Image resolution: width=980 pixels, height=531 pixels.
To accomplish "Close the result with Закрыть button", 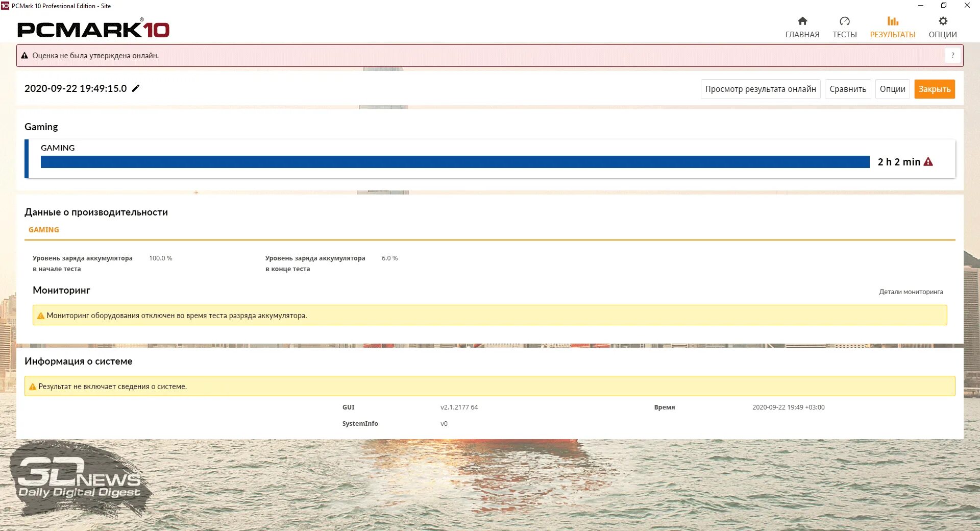I will pyautogui.click(x=935, y=89).
